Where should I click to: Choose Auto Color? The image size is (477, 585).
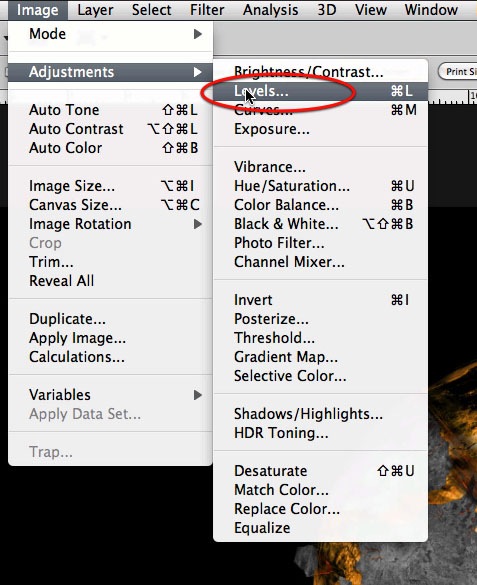click(x=110, y=148)
